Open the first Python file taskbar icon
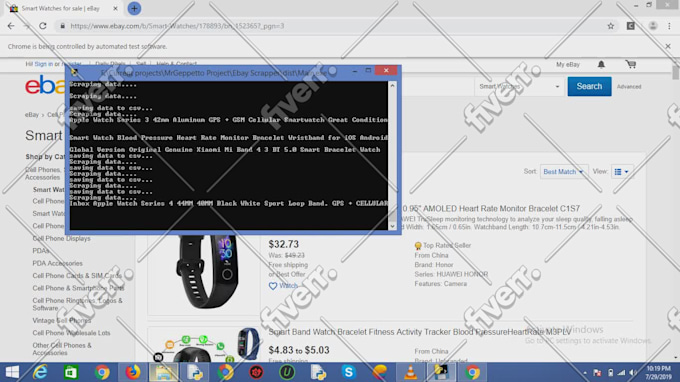This screenshot has width=680, height=382. point(195,372)
